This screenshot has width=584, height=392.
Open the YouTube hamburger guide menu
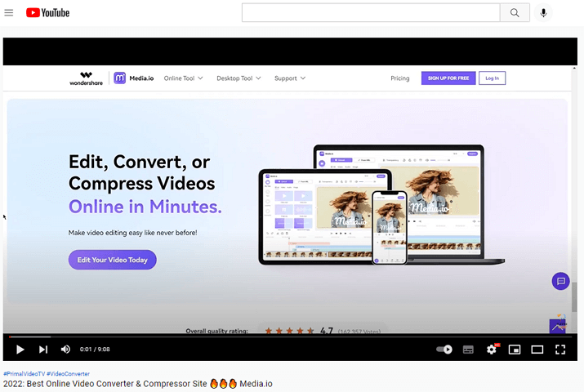[x=8, y=13]
